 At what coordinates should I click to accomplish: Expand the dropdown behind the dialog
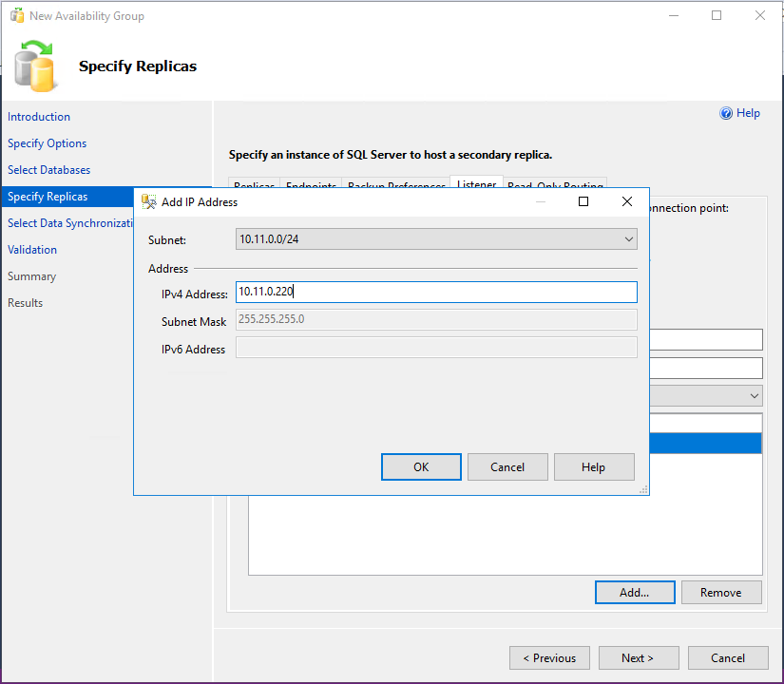(x=755, y=396)
